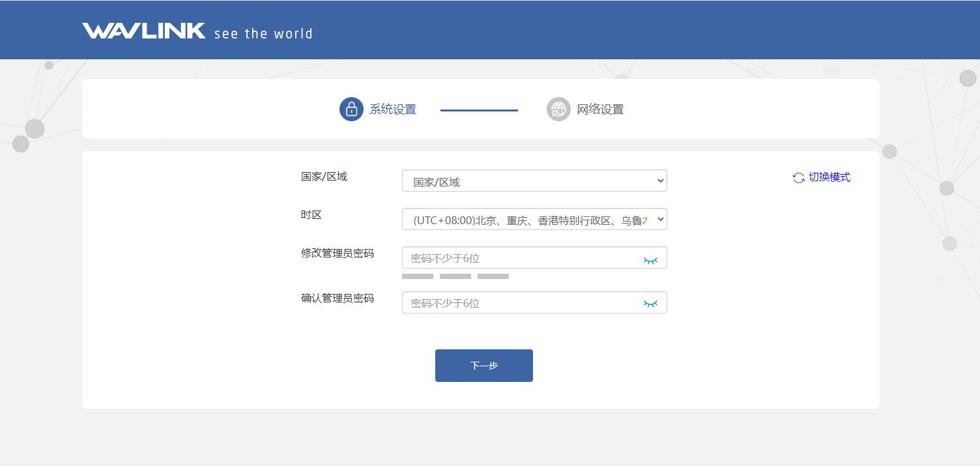The width and height of the screenshot is (980, 466).
Task: Click the circular arrows icon beside 切换模式
Action: pos(798,178)
